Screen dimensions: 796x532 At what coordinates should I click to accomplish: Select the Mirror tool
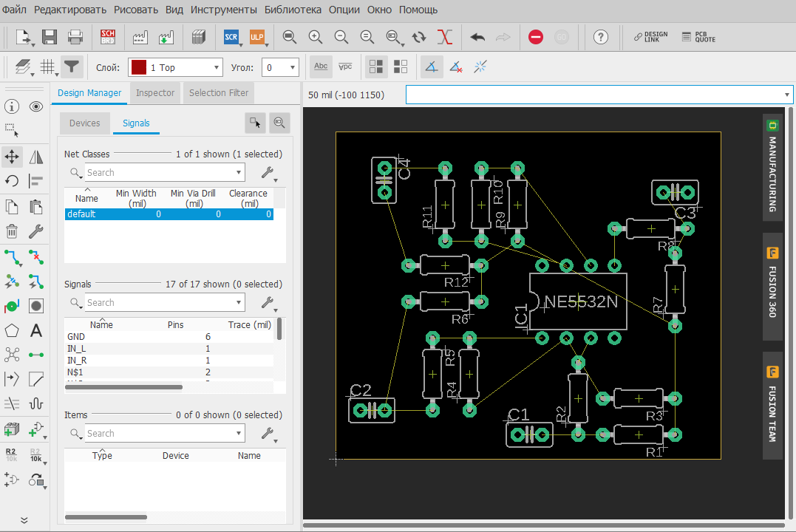36,157
